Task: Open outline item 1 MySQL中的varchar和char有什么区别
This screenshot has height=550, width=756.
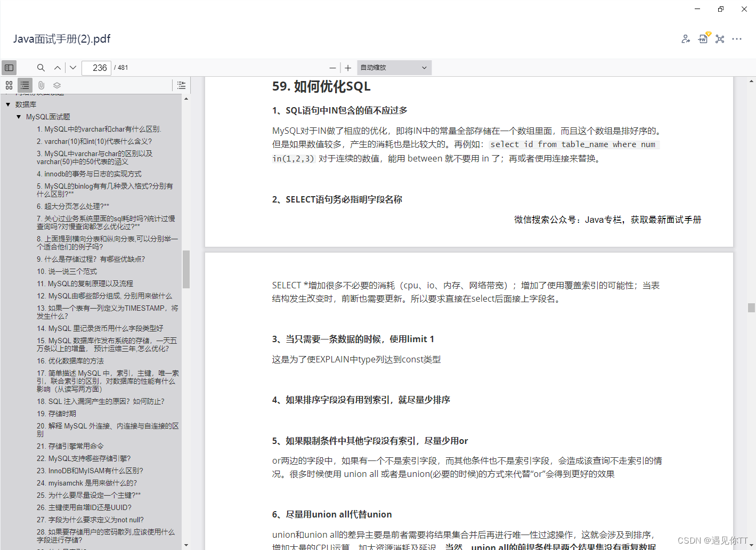Action: point(99,129)
